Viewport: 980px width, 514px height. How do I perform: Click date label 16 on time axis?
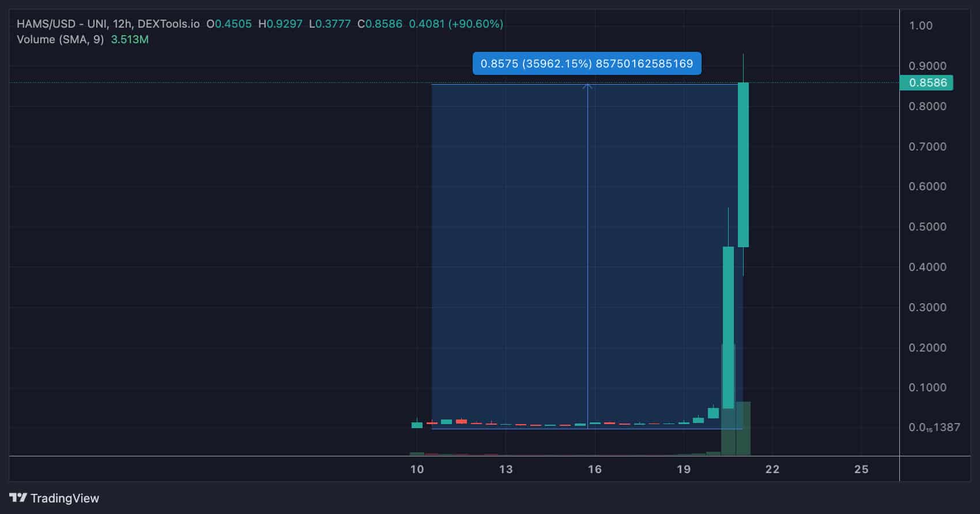pyautogui.click(x=594, y=469)
